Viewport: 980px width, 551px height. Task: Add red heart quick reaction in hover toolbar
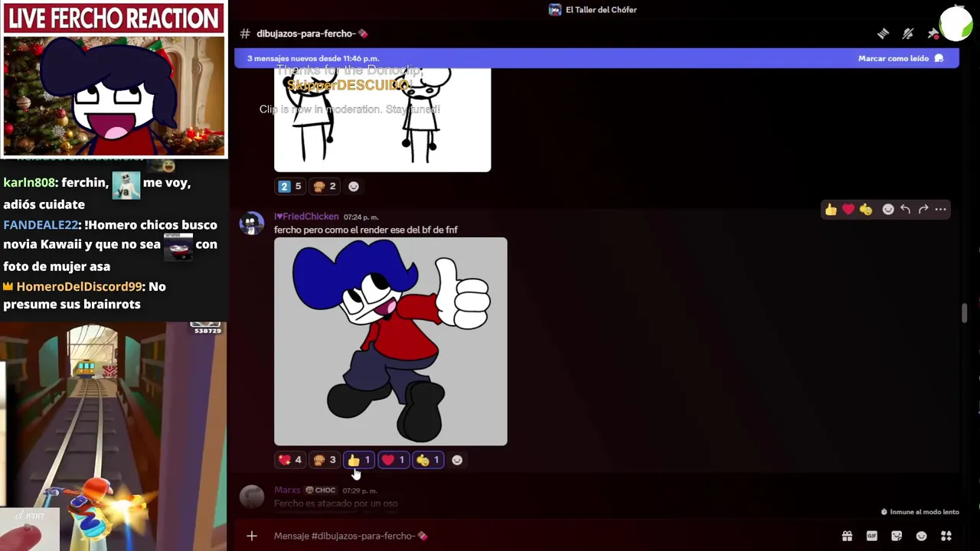pos(848,210)
